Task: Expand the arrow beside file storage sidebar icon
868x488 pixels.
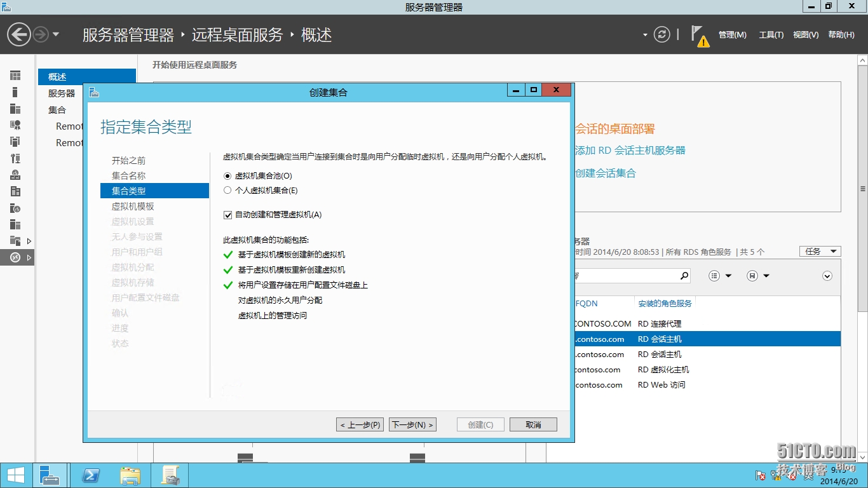Action: 29,241
